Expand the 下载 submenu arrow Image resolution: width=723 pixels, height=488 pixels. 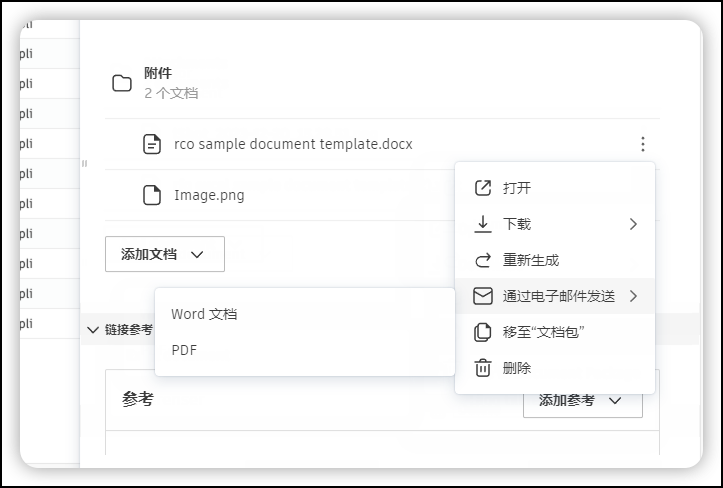click(633, 224)
